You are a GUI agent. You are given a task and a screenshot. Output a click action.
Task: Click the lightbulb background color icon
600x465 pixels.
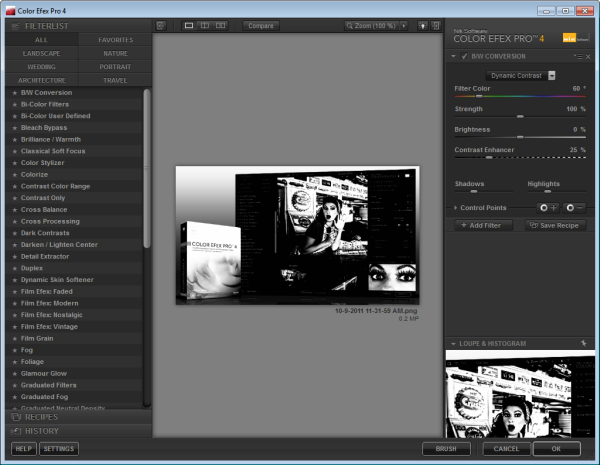(422, 26)
